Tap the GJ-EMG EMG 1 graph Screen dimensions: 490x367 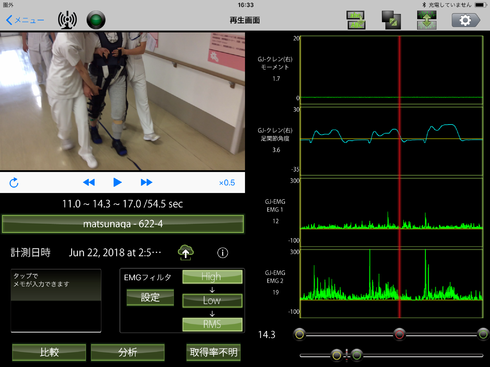(392, 212)
